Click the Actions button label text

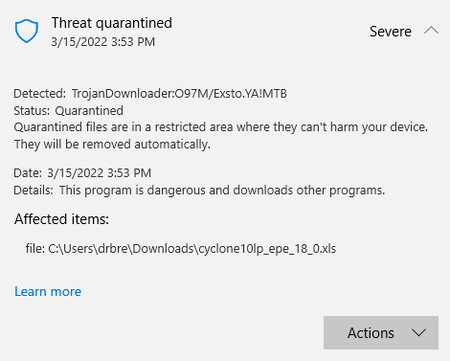pos(371,333)
